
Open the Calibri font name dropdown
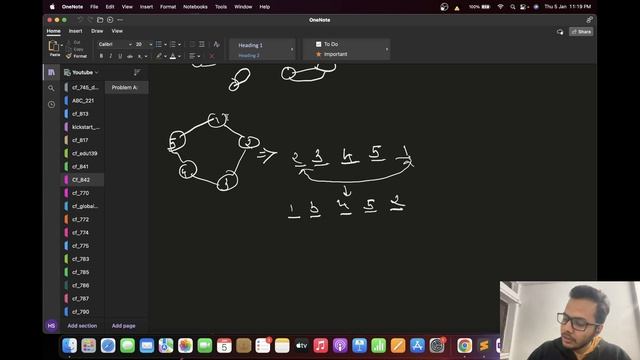pyautogui.click(x=130, y=44)
